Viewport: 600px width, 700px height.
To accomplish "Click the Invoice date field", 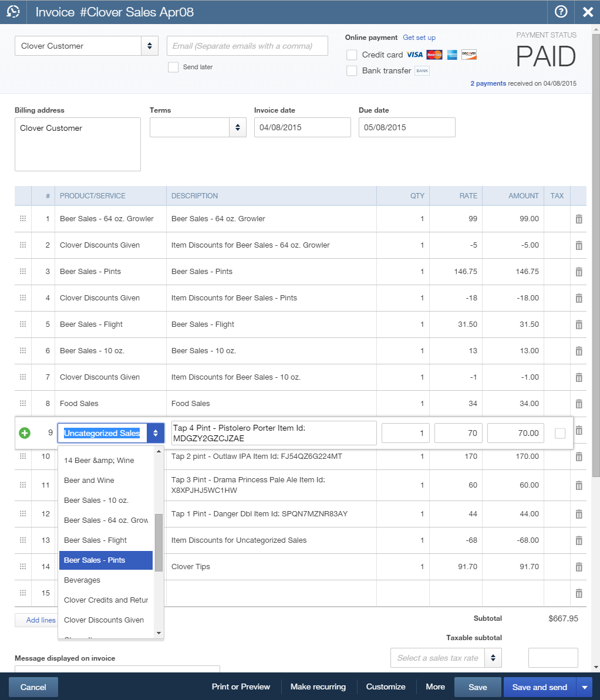I will coord(302,127).
